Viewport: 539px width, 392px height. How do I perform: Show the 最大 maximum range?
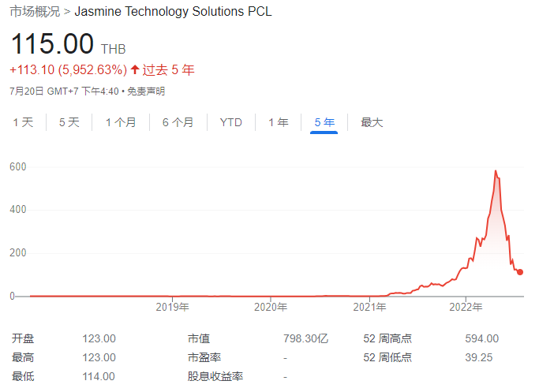pos(372,122)
